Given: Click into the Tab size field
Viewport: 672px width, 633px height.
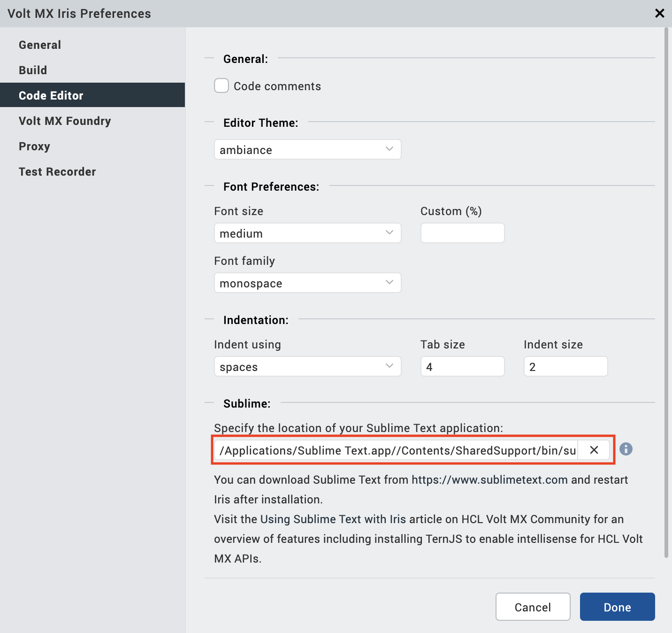Looking at the screenshot, I should (462, 367).
